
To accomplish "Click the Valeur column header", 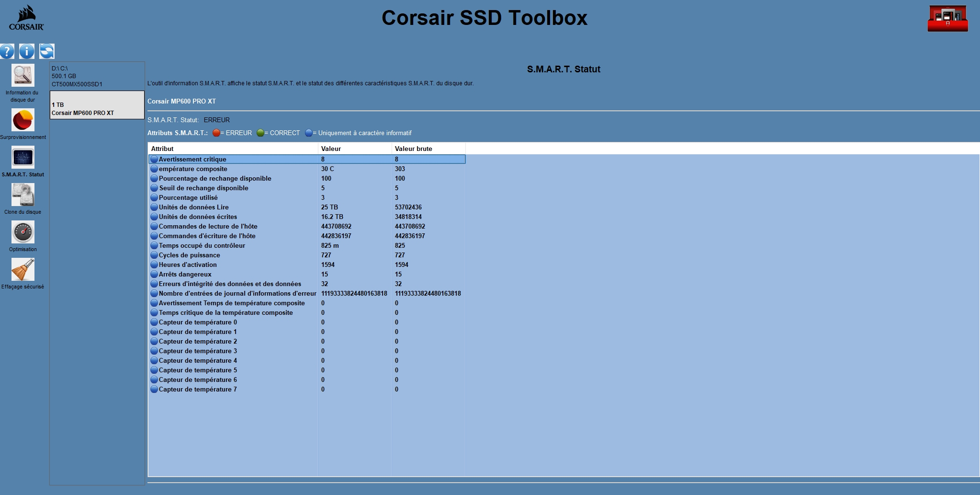I will tap(354, 149).
